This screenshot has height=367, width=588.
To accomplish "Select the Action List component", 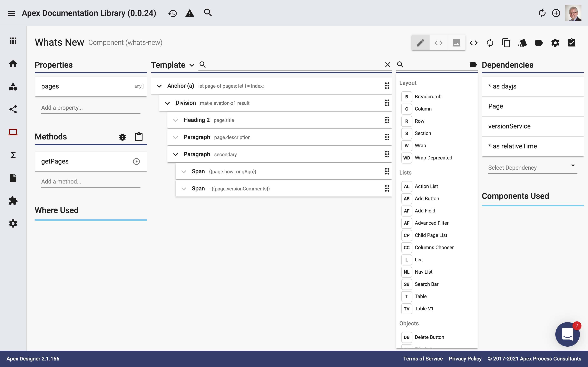I will tap(426, 186).
